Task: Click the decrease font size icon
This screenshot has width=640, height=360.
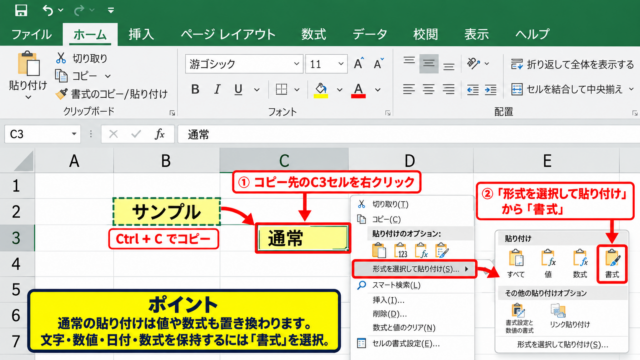Action: pyautogui.click(x=378, y=64)
